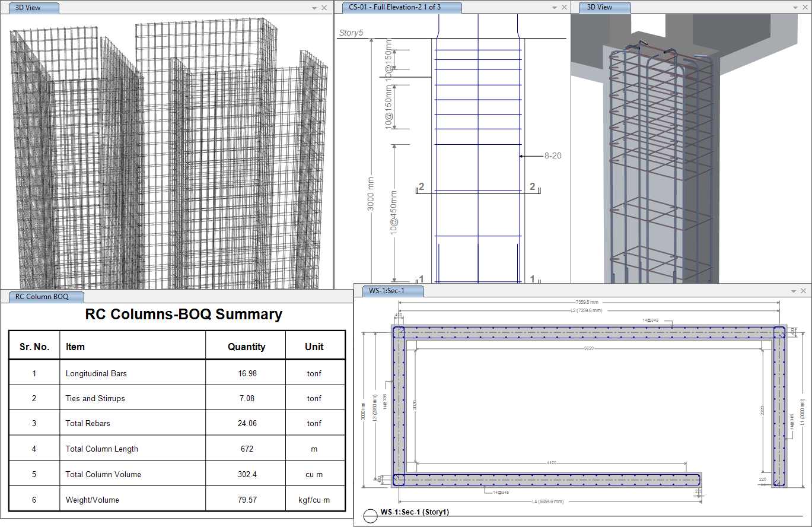Screen dimensions: 812x527
Task: Switch to the left 3D View tab
Action: tap(33, 8)
